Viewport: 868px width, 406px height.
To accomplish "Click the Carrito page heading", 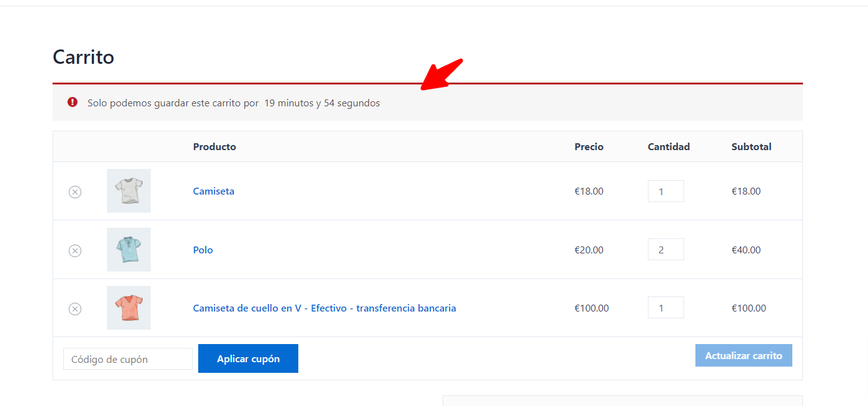I will (x=83, y=57).
